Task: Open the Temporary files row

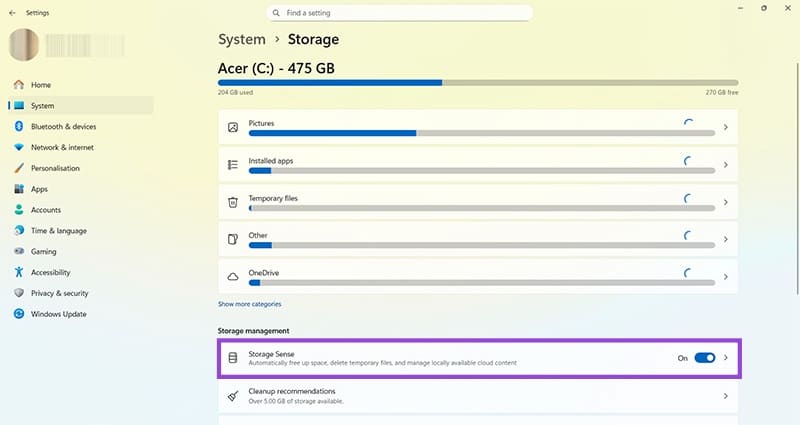Action: (x=478, y=202)
